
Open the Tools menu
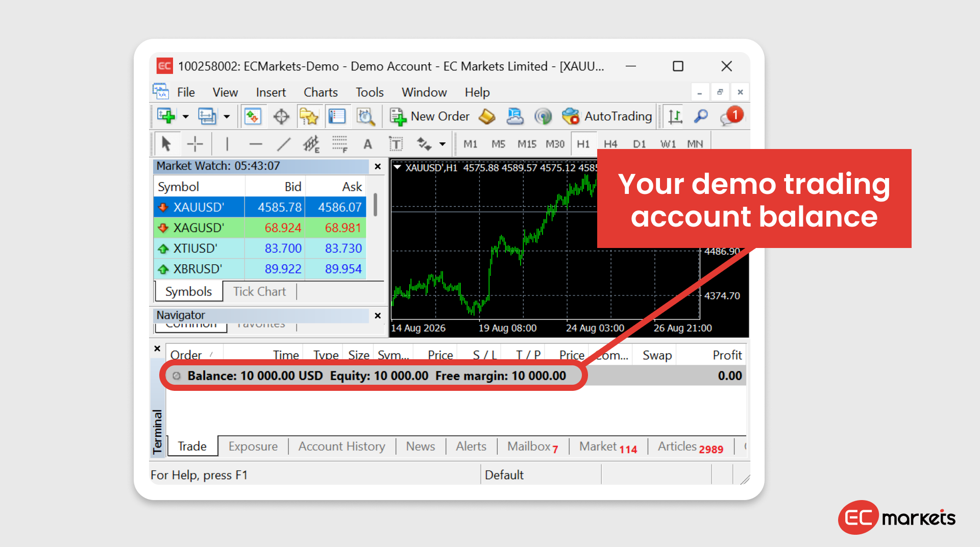(x=370, y=92)
